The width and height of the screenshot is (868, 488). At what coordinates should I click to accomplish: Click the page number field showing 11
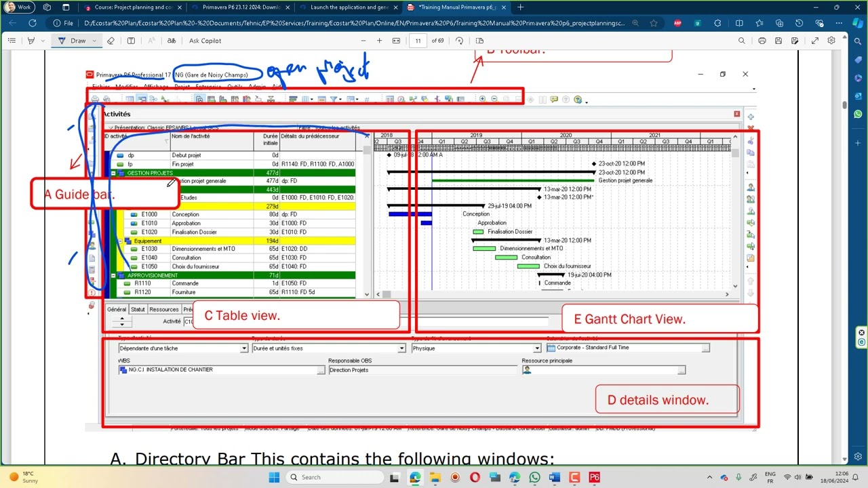tap(418, 41)
